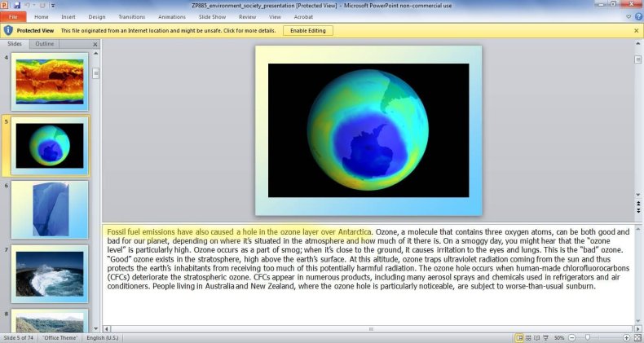The height and width of the screenshot is (343, 644).
Task: Click Fit slide to current window icon
Action: [637, 338]
